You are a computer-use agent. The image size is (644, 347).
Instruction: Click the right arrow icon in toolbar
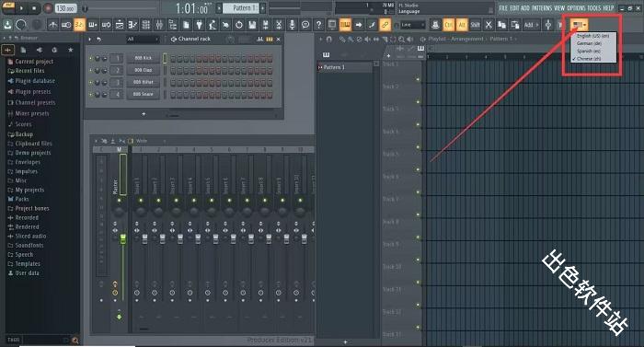(359, 25)
